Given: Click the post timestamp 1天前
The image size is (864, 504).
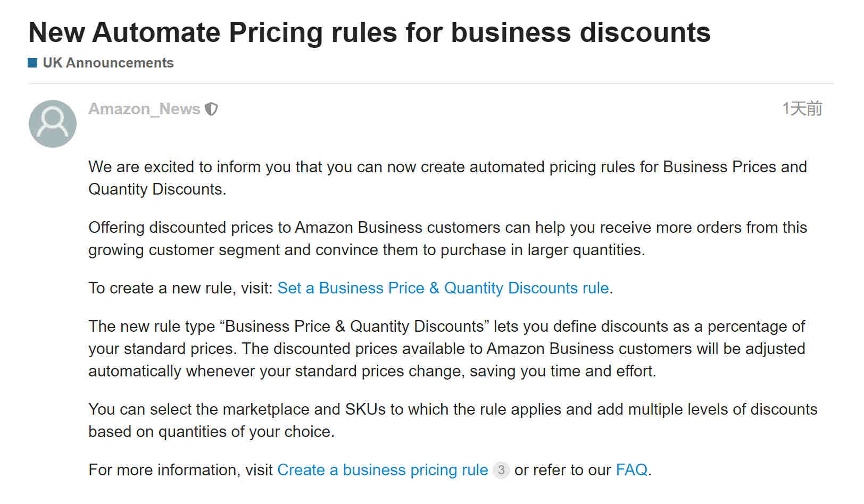Looking at the screenshot, I should pyautogui.click(x=802, y=108).
